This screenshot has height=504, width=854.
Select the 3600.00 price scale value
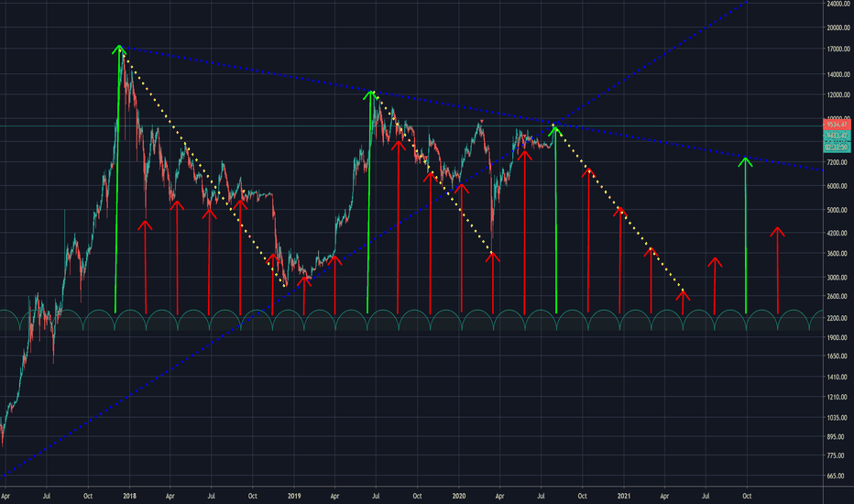(839, 254)
